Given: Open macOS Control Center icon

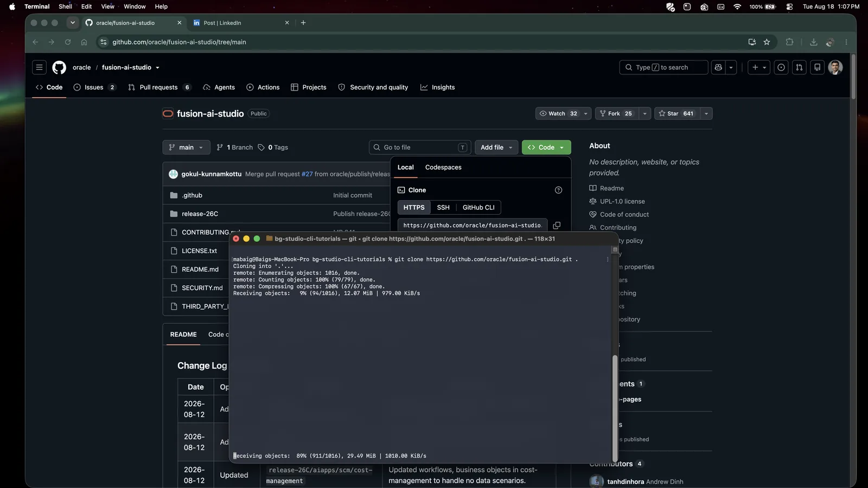Looking at the screenshot, I should point(789,7).
